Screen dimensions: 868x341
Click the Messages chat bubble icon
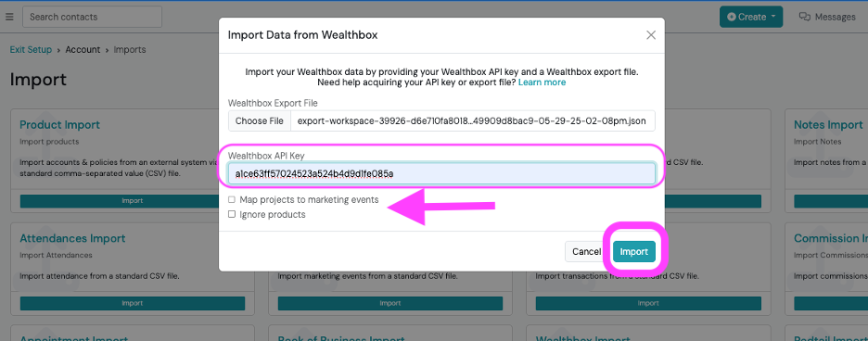805,18
